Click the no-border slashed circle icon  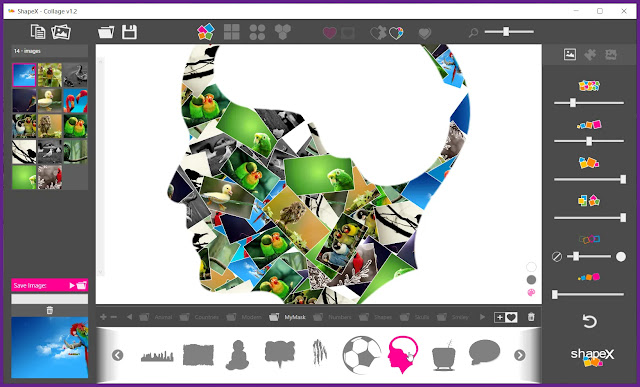[557, 257]
